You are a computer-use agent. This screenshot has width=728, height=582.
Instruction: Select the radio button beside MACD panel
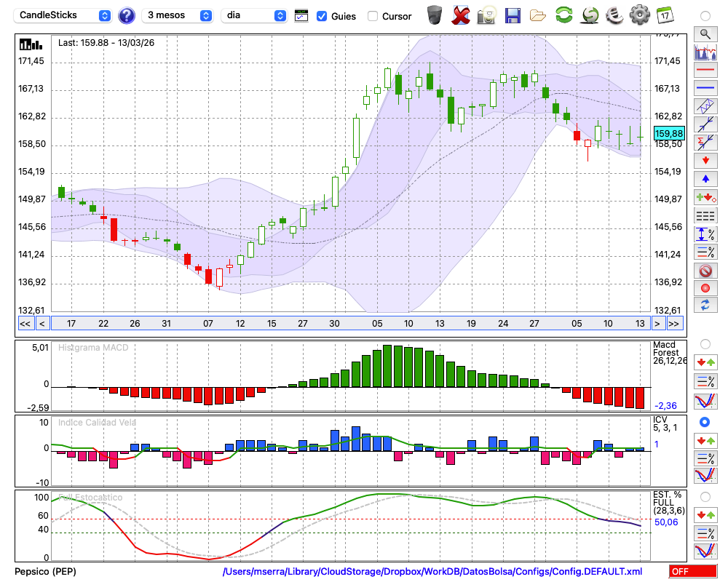click(x=705, y=343)
